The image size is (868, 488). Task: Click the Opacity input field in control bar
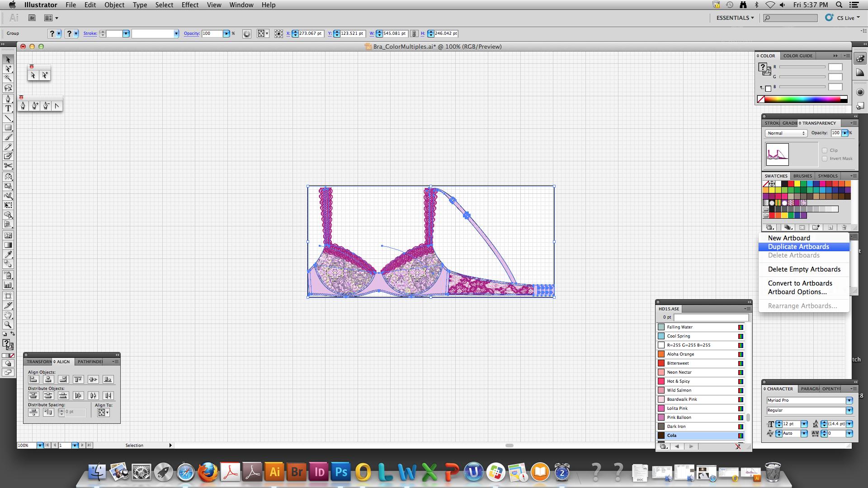(x=212, y=33)
